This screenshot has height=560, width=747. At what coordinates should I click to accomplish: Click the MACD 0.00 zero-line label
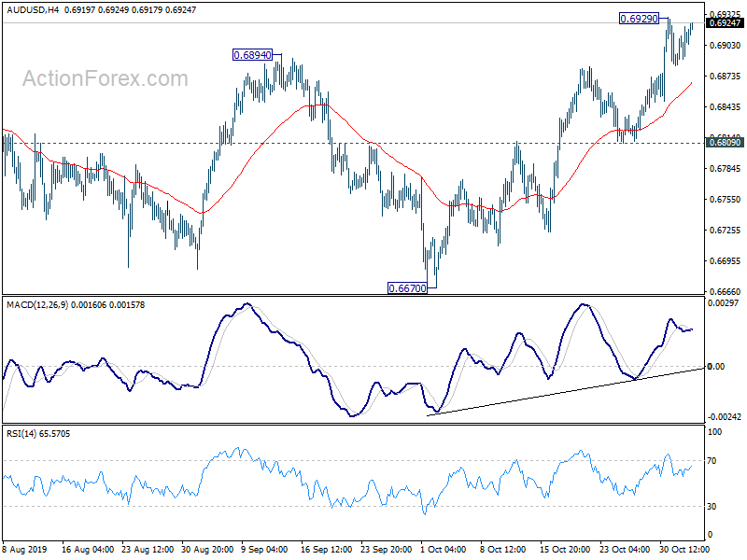point(716,366)
